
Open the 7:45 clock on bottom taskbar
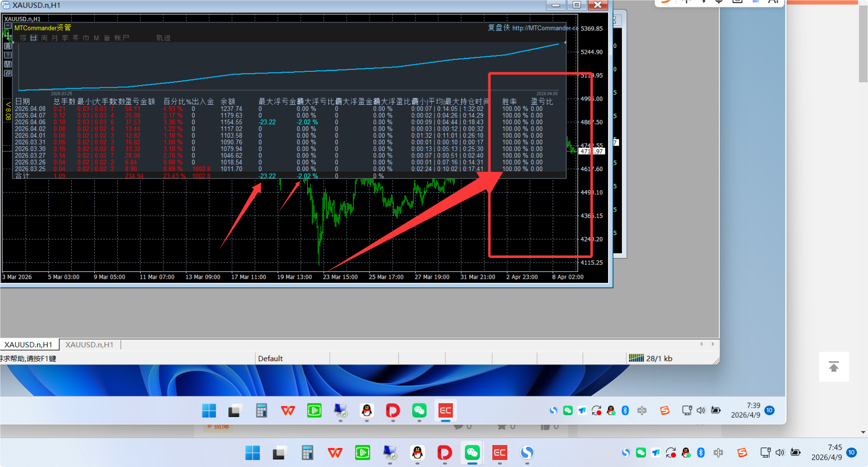(827, 453)
